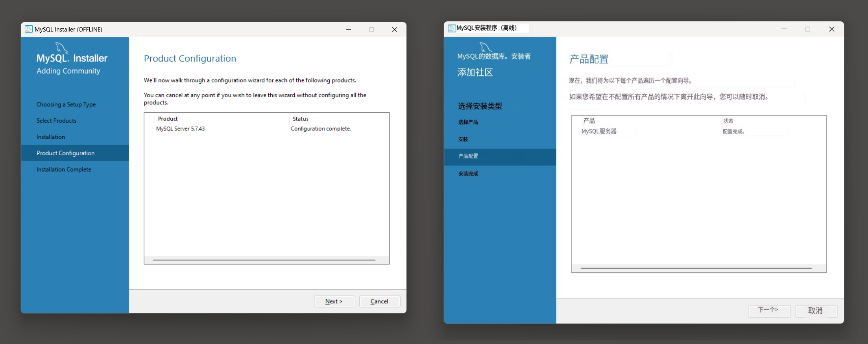Click the MySQL安装程序（离线） title text

point(487,28)
